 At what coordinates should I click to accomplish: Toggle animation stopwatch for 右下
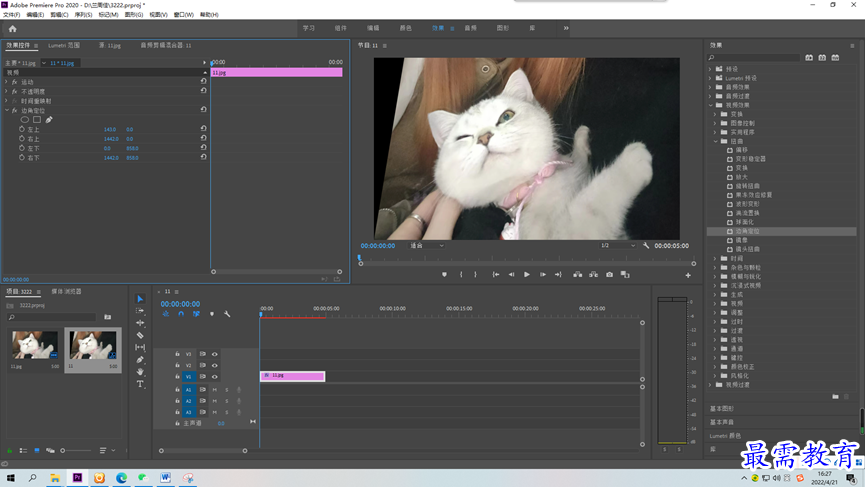[22, 157]
